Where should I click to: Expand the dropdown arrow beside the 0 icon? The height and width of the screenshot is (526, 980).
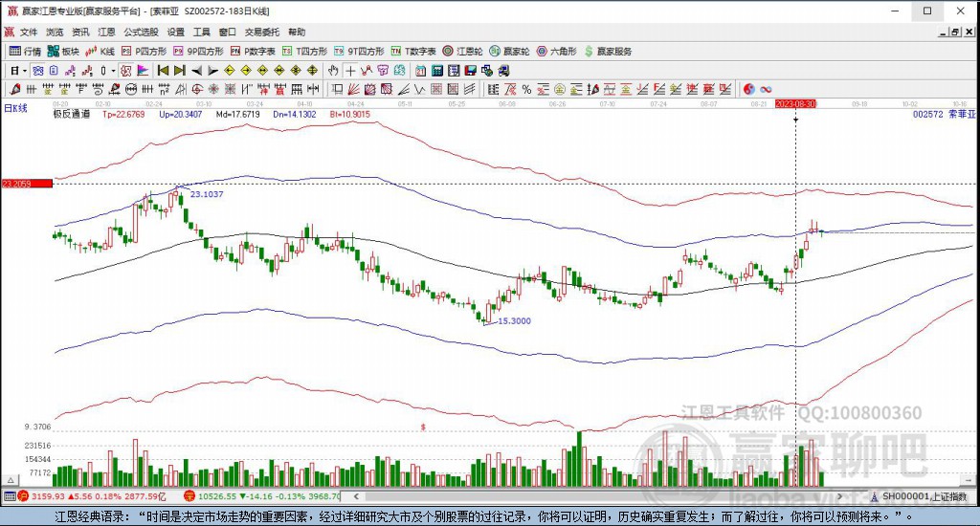click(113, 71)
